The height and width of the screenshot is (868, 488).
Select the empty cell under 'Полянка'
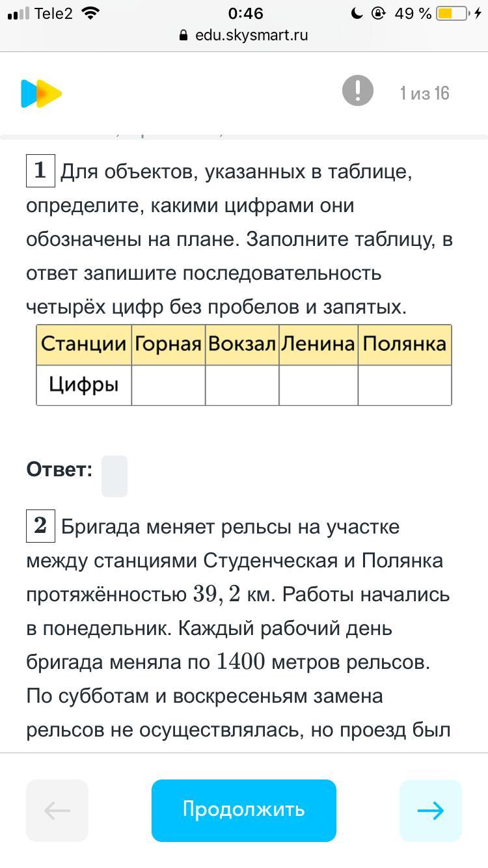point(405,385)
